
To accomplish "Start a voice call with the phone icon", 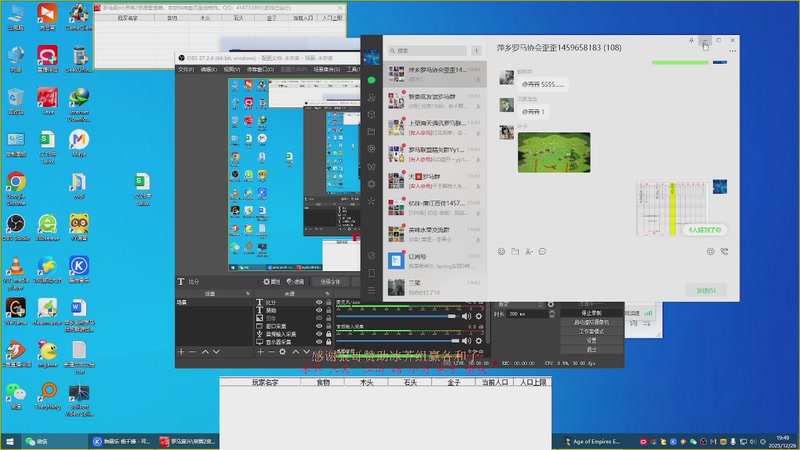I will click(x=724, y=252).
